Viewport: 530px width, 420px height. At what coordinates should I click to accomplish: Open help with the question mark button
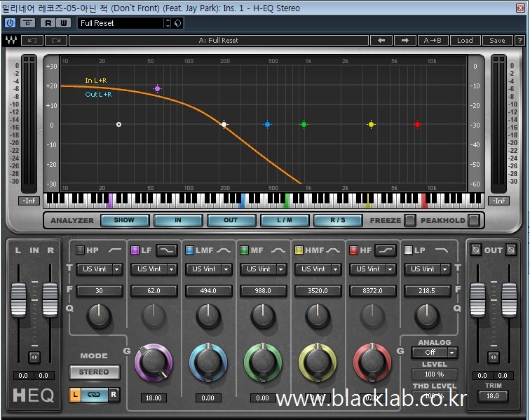[520, 40]
